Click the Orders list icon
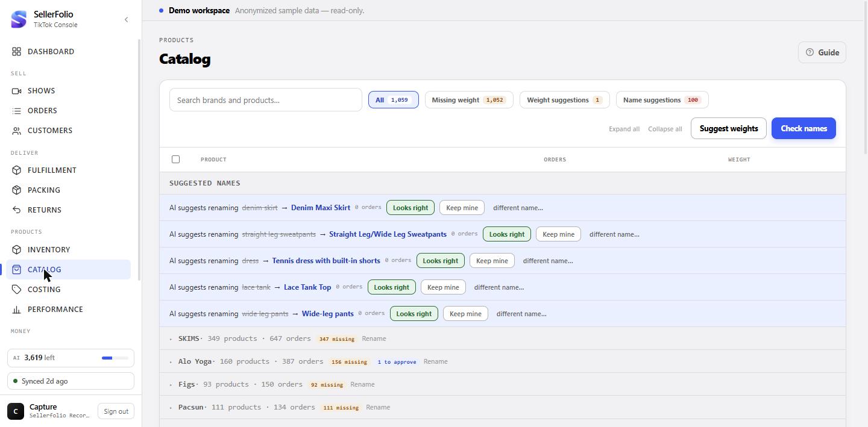Image resolution: width=868 pixels, height=427 pixels. [x=17, y=111]
